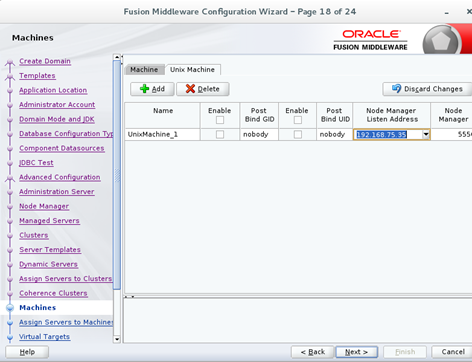472x362 pixels.
Task: Enable Post Bind UID for UnixMachine_1
Action: pyautogui.click(x=298, y=134)
